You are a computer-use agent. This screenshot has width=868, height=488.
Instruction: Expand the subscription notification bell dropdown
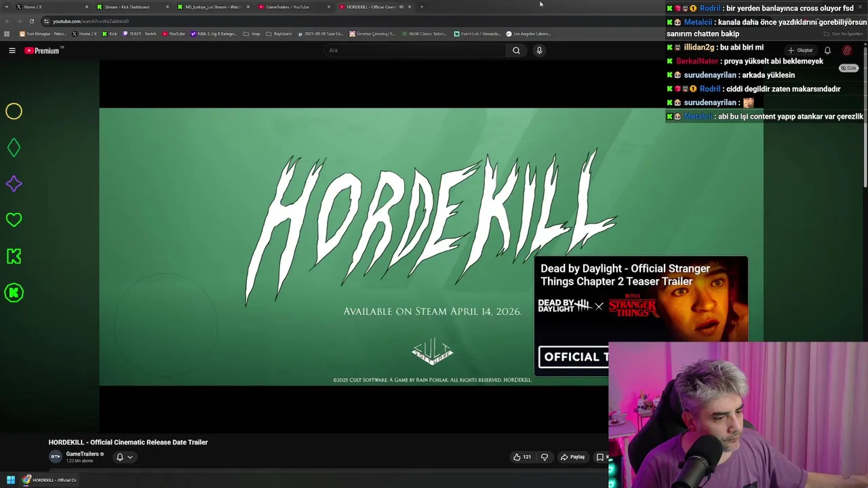tap(124, 457)
